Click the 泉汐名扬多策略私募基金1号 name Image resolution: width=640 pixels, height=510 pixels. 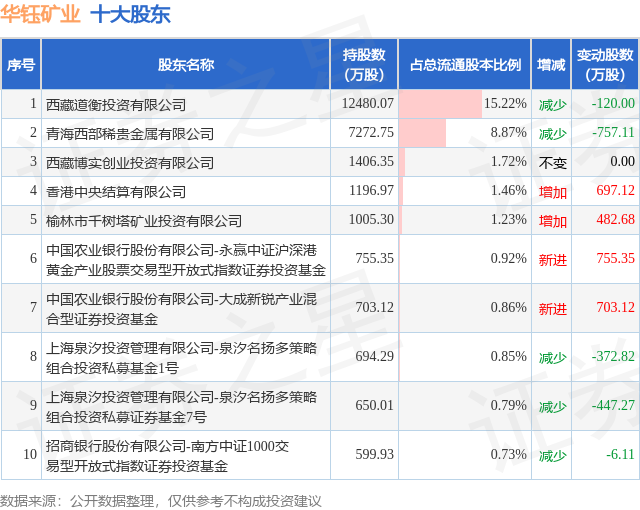(x=181, y=358)
